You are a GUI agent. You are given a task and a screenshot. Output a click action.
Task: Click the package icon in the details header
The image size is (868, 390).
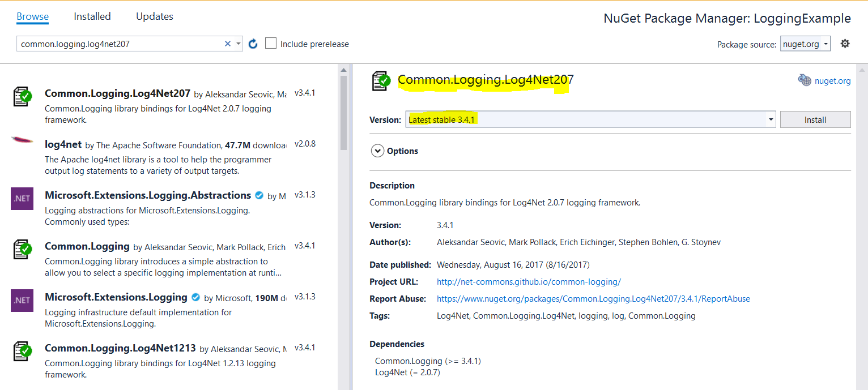[x=381, y=81]
